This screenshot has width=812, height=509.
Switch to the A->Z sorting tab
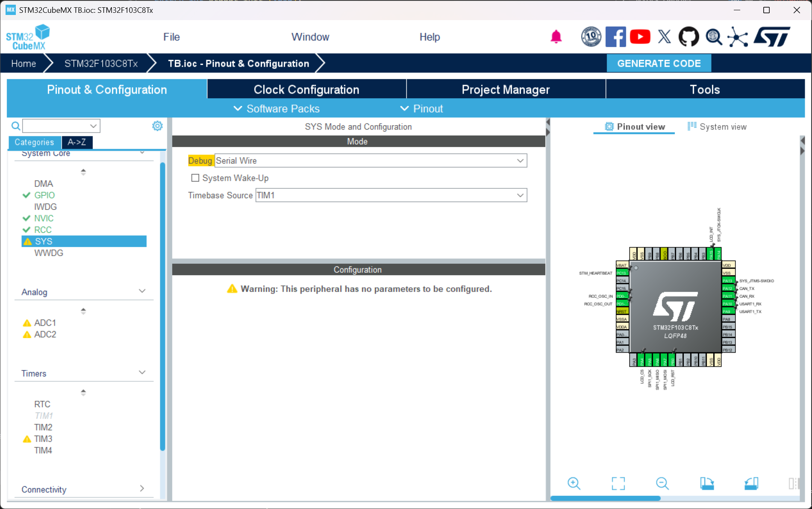[x=77, y=142]
